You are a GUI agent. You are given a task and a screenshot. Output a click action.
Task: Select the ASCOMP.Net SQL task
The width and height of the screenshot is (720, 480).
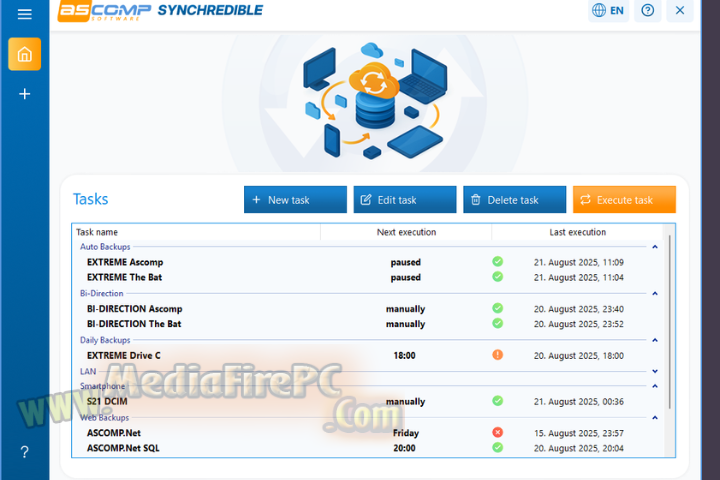[367, 448]
